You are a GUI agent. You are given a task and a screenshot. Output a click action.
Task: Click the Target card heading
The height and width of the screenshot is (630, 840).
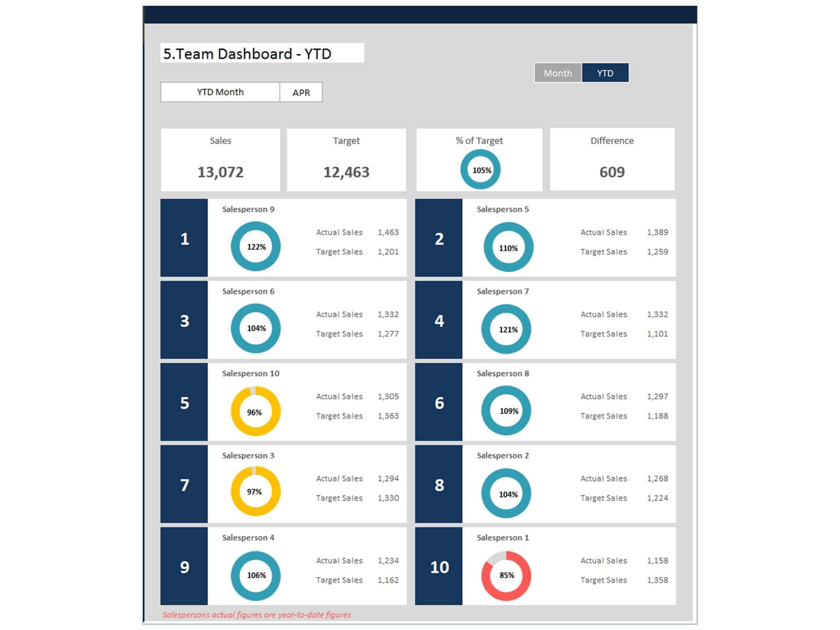(x=346, y=141)
